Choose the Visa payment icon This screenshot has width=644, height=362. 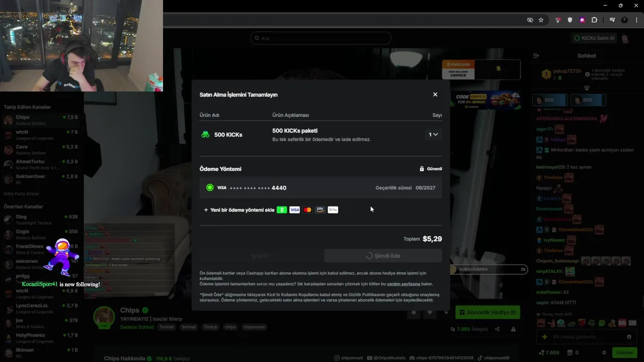coord(295,210)
